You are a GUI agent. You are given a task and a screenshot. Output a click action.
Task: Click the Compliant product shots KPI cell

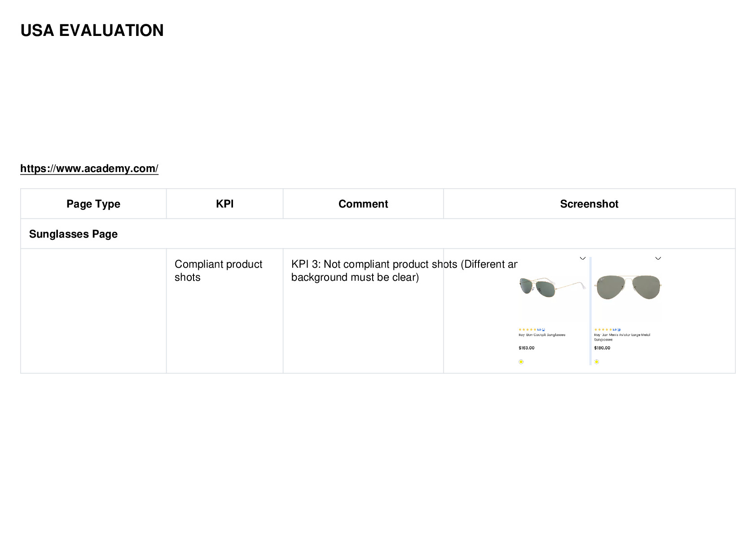pyautogui.click(x=224, y=311)
